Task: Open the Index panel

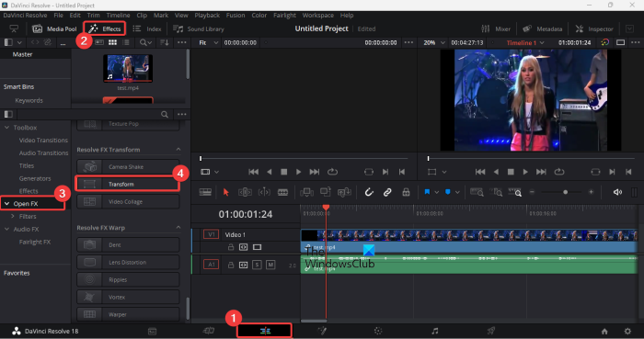Action: [x=147, y=28]
